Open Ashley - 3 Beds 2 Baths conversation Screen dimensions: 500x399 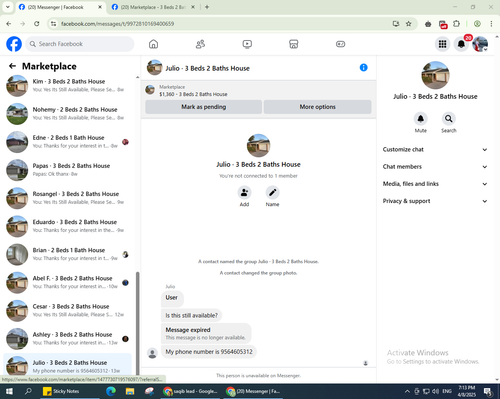[68, 339]
